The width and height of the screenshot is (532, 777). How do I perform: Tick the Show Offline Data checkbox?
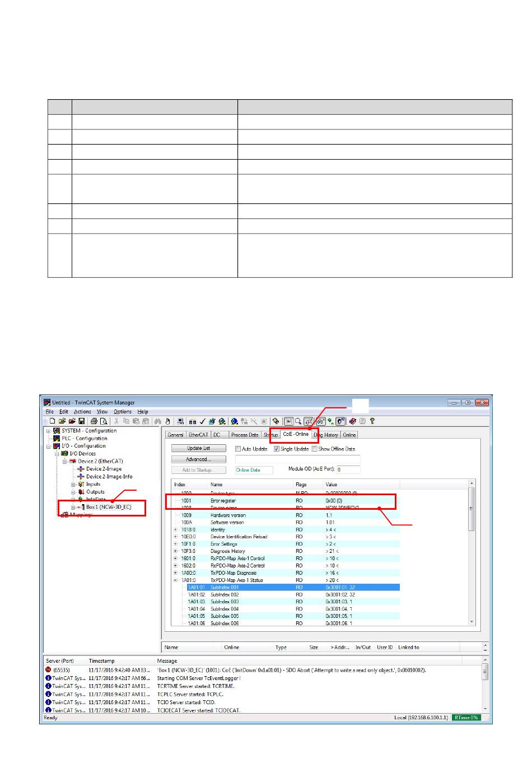[315, 449]
